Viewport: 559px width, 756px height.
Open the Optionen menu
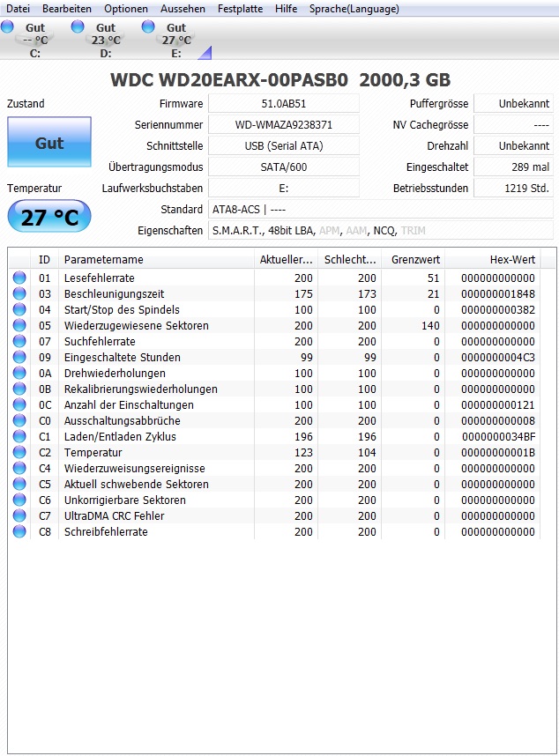[126, 9]
